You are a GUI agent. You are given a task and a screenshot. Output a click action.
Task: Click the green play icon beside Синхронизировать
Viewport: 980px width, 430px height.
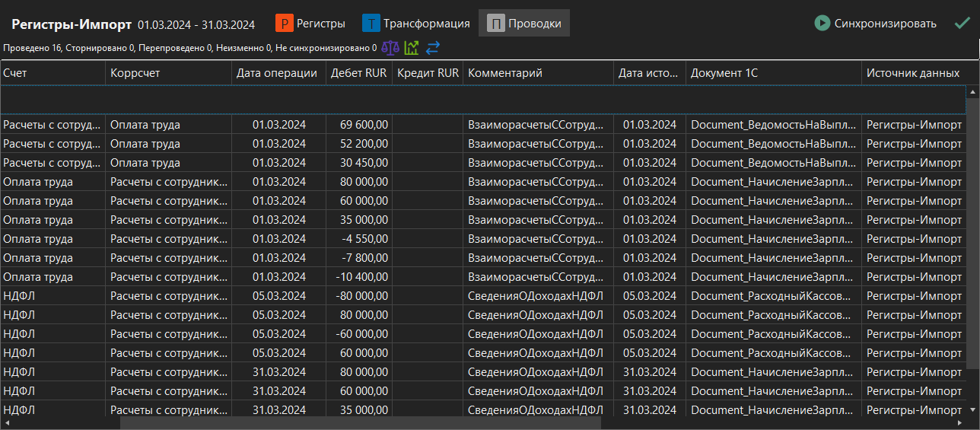[x=822, y=23]
